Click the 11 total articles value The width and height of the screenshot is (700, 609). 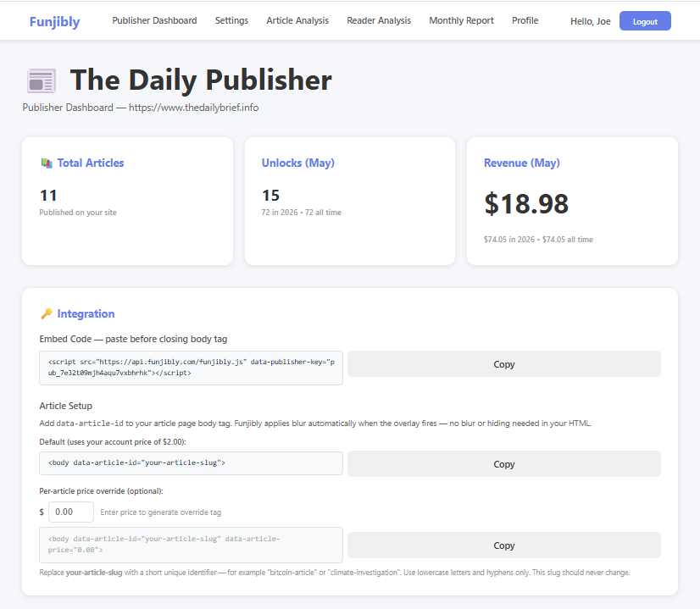[x=48, y=196]
